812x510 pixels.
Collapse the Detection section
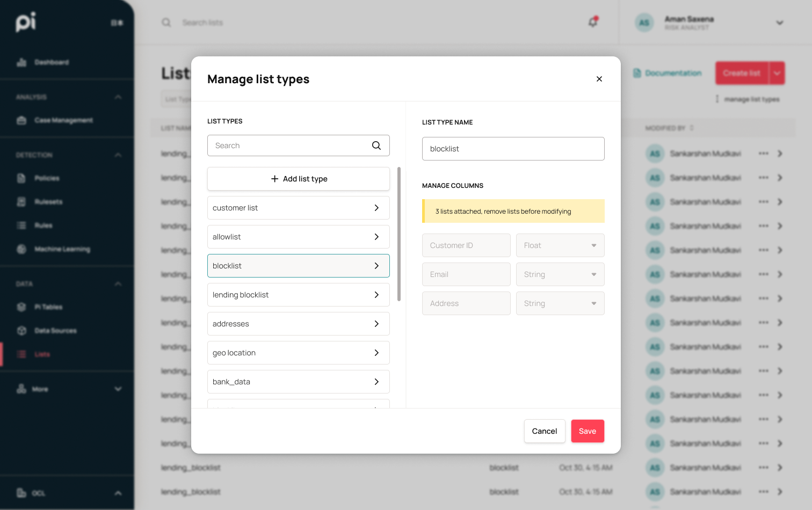pos(118,155)
